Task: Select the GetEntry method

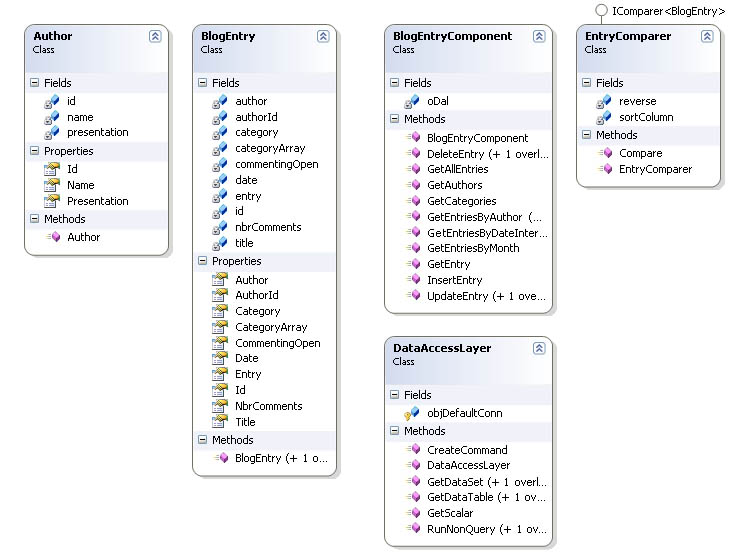Action: coord(449,264)
